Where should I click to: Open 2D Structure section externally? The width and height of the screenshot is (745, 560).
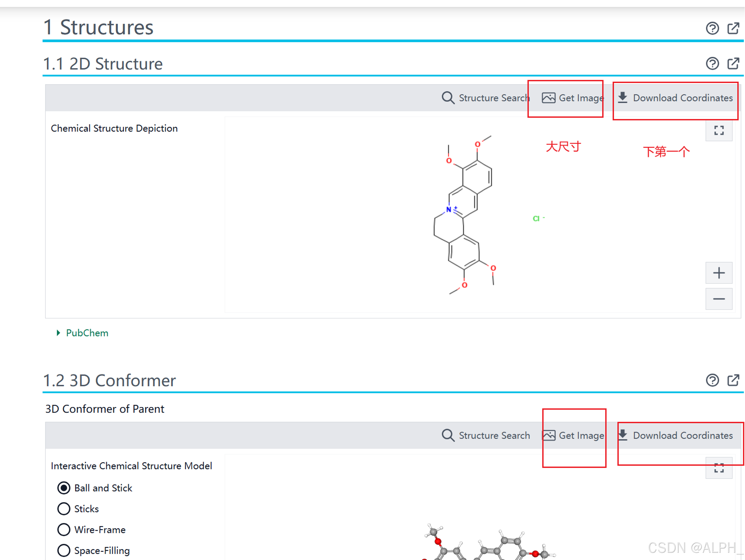tap(733, 63)
